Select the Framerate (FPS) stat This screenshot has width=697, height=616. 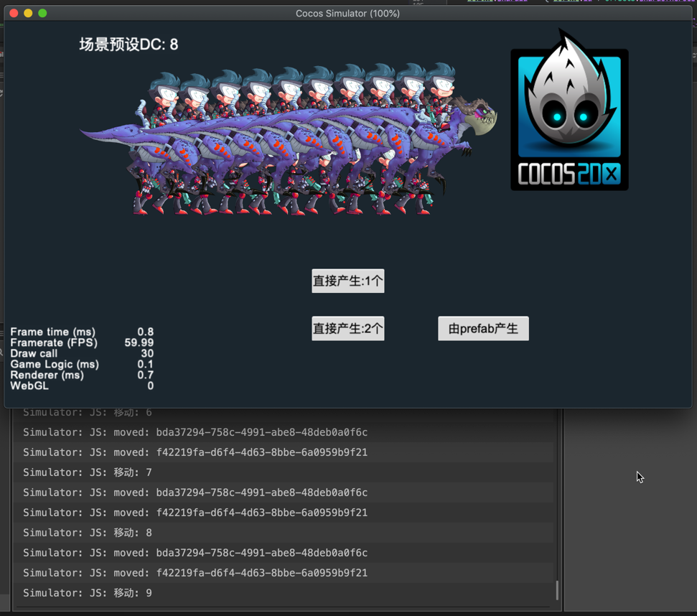coord(82,342)
